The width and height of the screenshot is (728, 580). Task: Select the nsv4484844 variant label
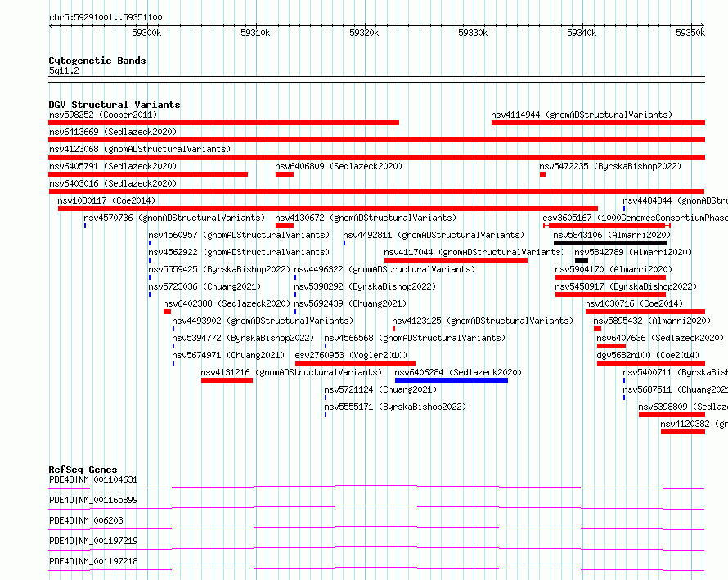pyautogui.click(x=675, y=200)
